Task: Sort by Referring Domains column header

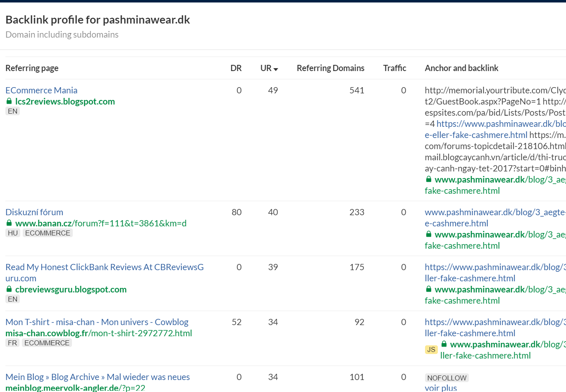Action: (330, 68)
